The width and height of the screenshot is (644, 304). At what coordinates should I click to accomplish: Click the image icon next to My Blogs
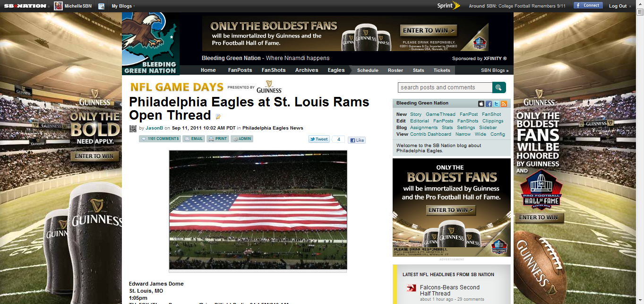point(101,6)
